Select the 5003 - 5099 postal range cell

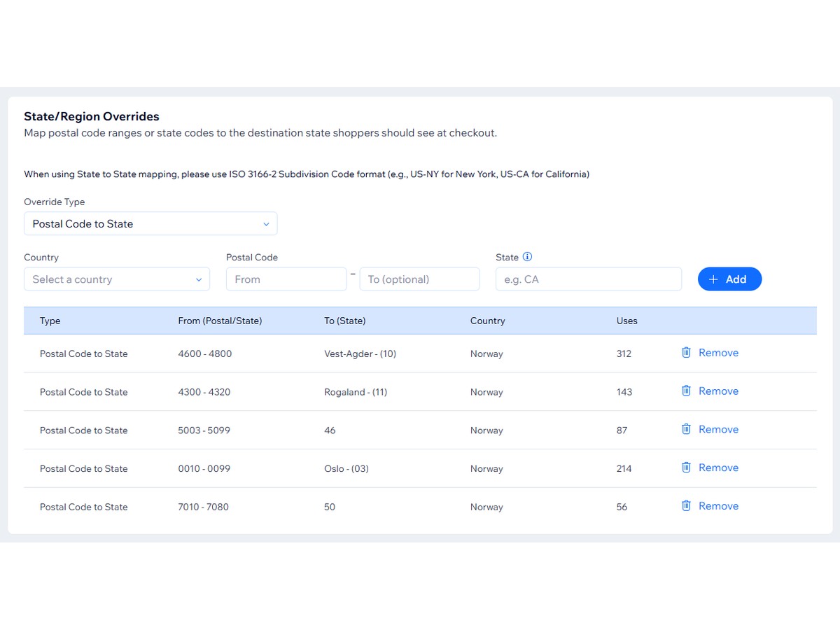click(204, 430)
